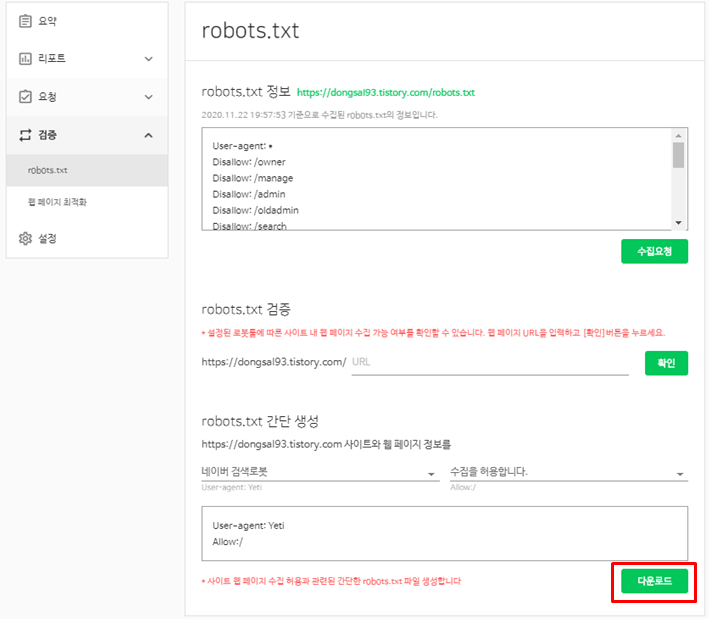
Task: Click the User-agent: Yeti hint under the dropdown
Action: pos(232,487)
